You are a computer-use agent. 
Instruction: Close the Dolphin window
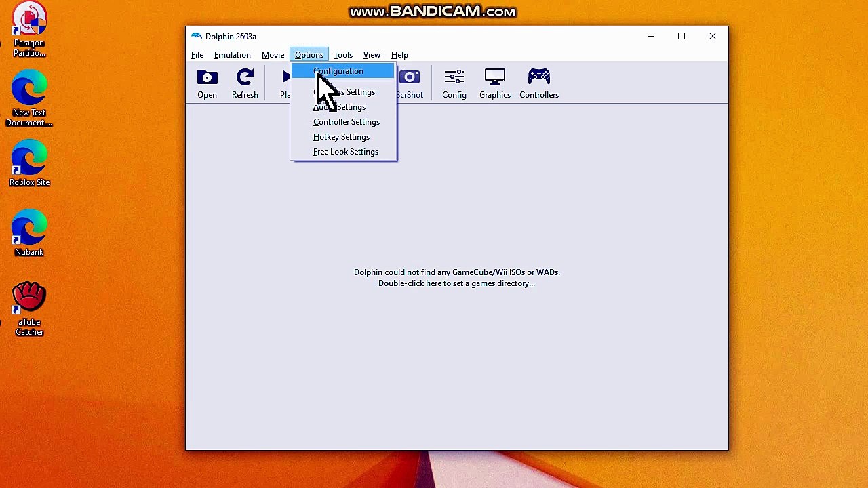(713, 36)
